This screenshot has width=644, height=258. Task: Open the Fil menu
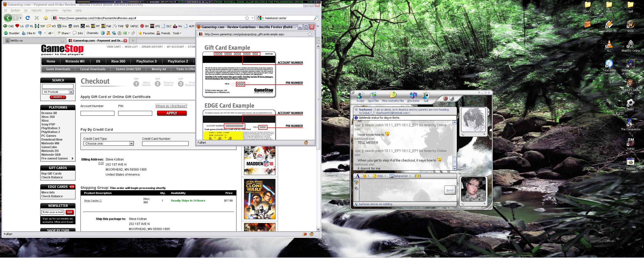click(x=6, y=10)
